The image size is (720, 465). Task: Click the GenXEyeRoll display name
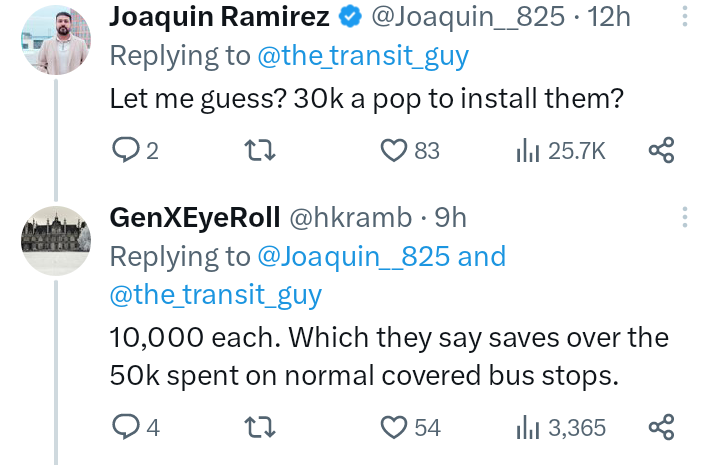(x=194, y=217)
